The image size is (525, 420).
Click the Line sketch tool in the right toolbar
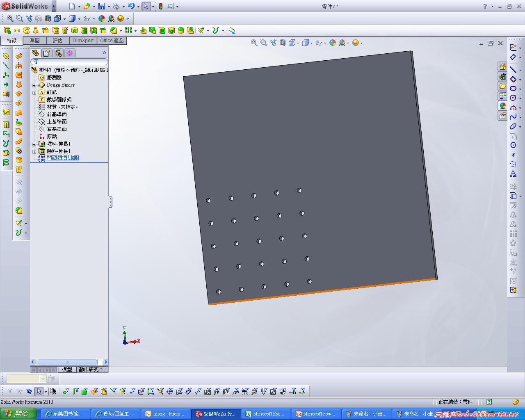coord(513,69)
